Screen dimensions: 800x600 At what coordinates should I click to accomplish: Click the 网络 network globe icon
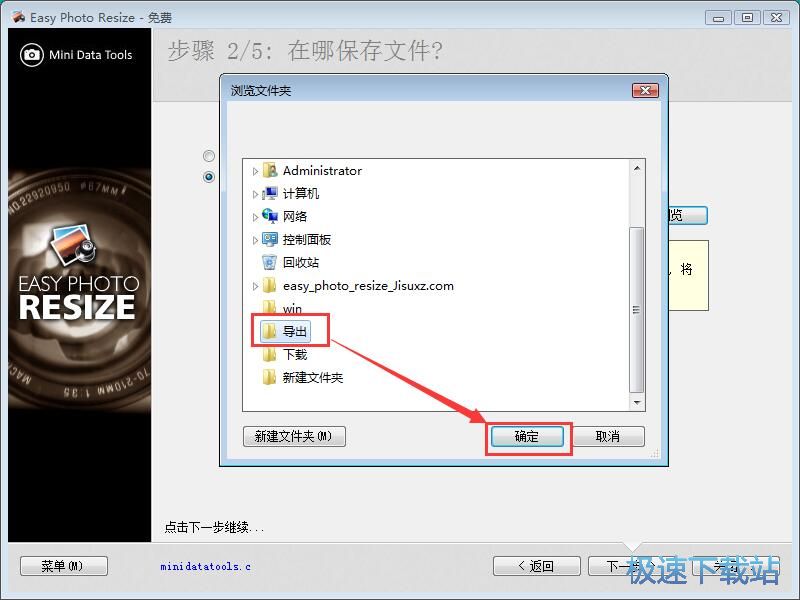pos(269,216)
